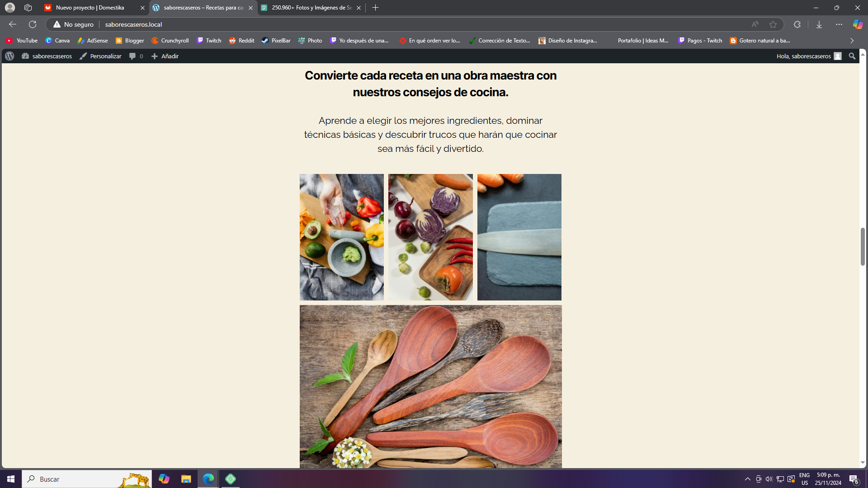Screen dimensions: 868x488
Task: Click the wooden spoons image
Action: 430,386
